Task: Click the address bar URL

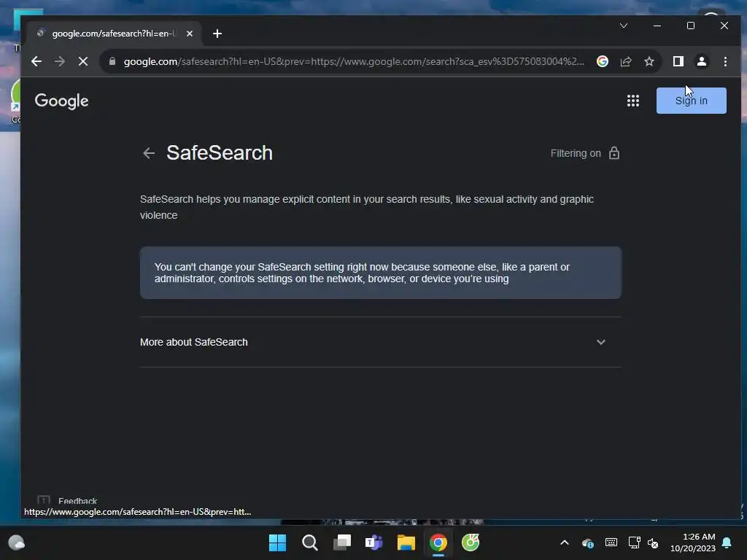Action: pos(354,61)
